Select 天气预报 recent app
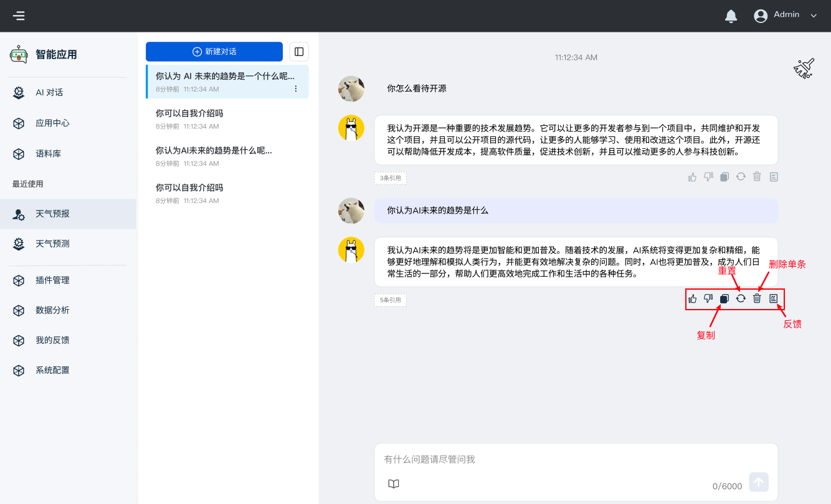Screen dimensions: 831x504 tap(68, 214)
